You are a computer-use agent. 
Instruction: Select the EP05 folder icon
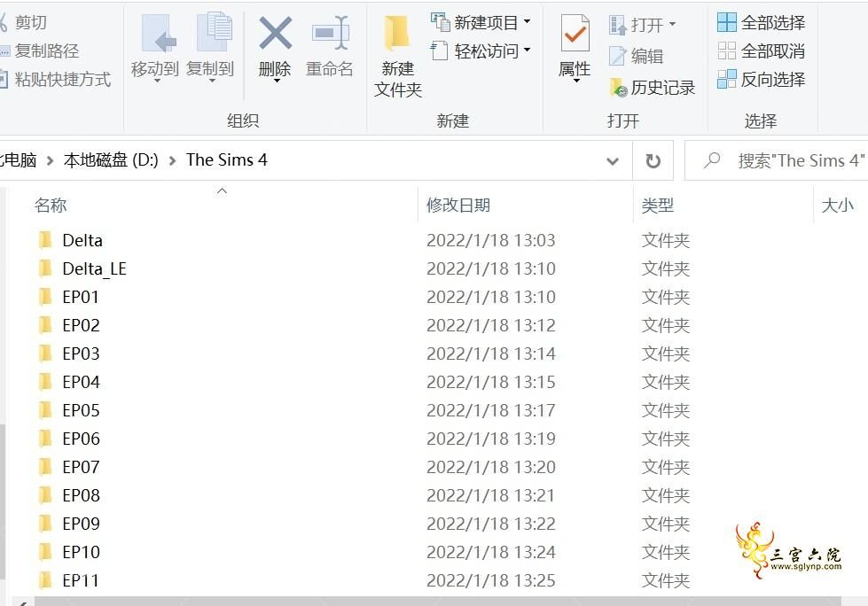click(x=45, y=409)
